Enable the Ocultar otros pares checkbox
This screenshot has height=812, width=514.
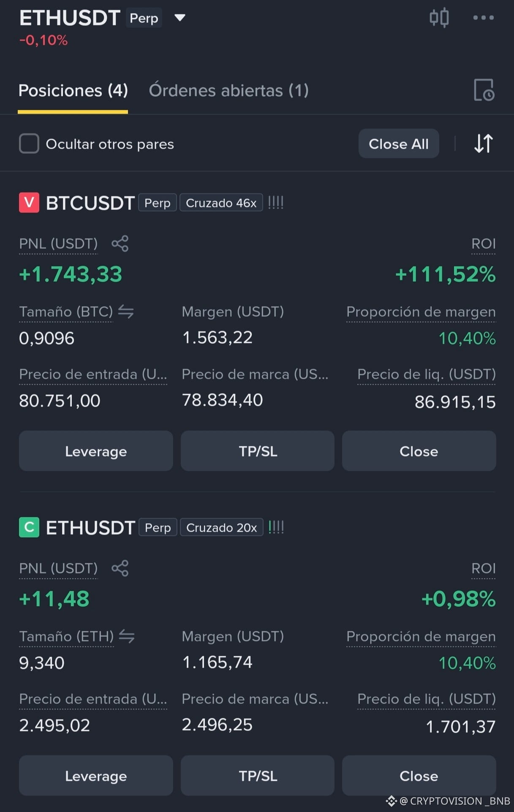(x=29, y=144)
